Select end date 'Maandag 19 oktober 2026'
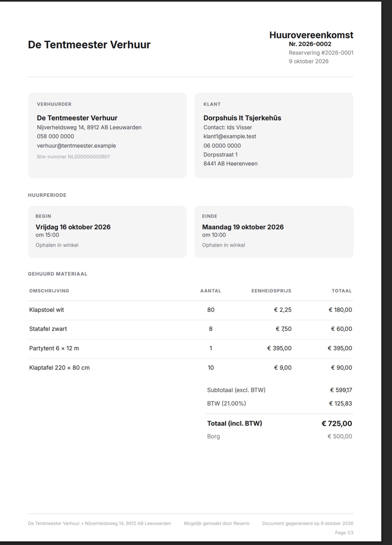This screenshot has width=392, height=545. coord(243,227)
